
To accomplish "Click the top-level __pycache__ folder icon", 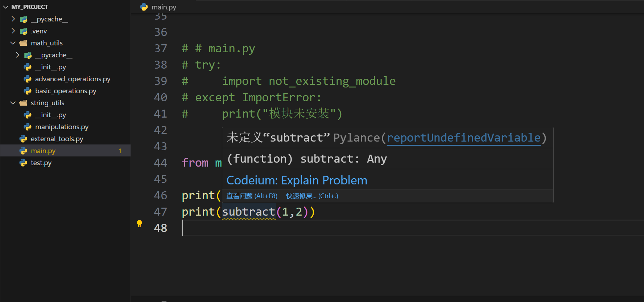I will coord(24,19).
